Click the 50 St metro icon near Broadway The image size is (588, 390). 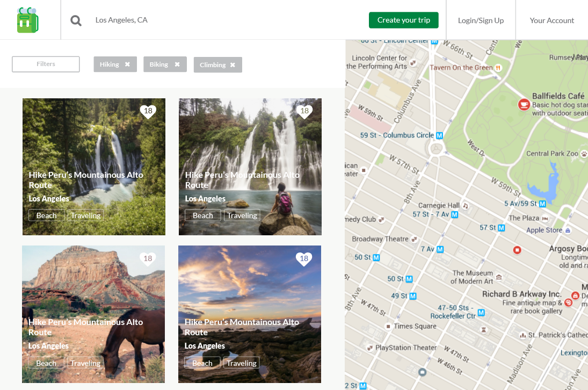pyautogui.click(x=376, y=258)
